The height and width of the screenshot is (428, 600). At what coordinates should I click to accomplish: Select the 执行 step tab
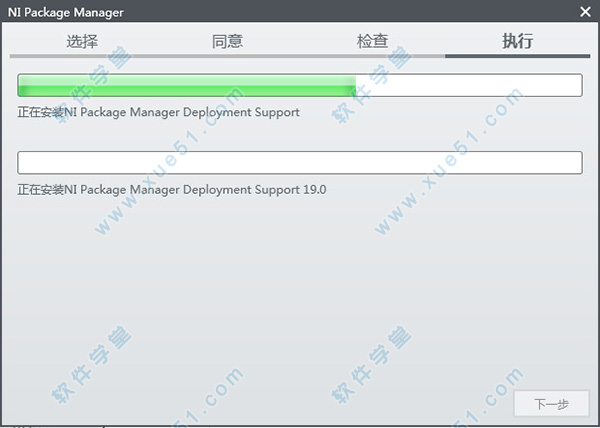tap(517, 41)
